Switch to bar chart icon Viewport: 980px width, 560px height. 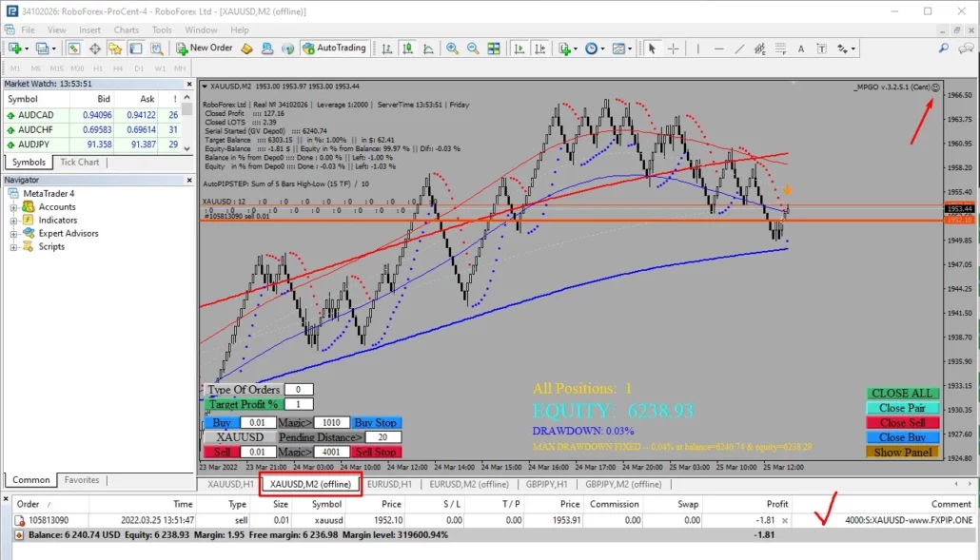(x=387, y=48)
